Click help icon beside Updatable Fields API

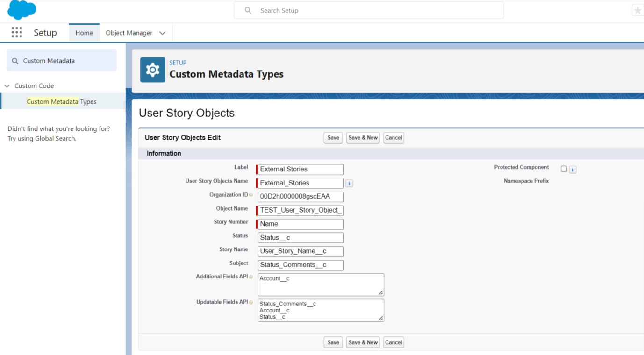(251, 303)
